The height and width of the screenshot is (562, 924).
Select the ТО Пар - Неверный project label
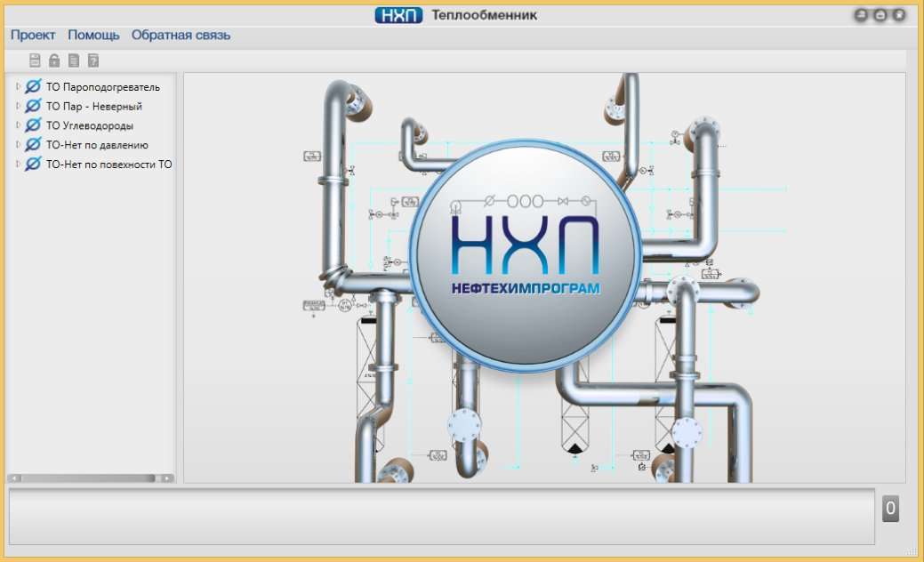94,107
